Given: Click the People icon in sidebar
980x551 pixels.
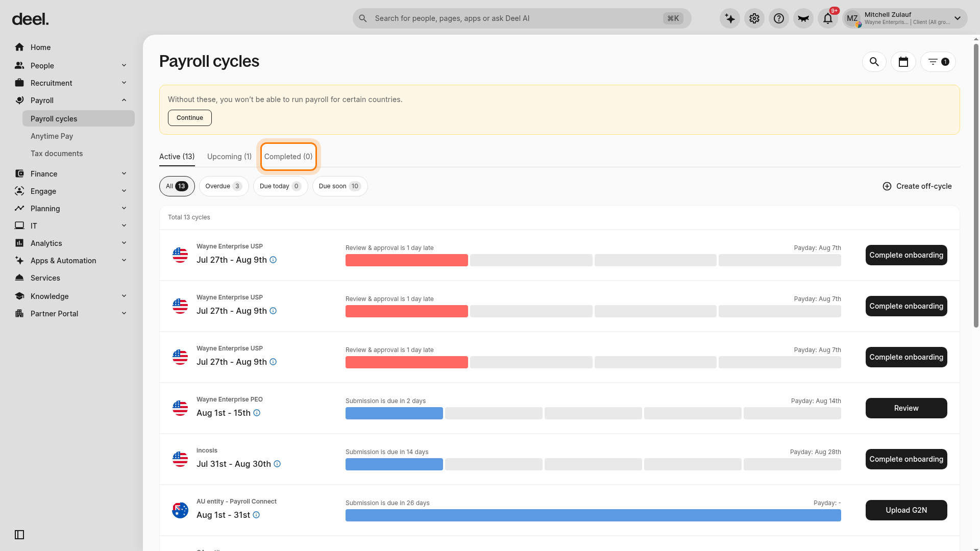Looking at the screenshot, I should 19,66.
